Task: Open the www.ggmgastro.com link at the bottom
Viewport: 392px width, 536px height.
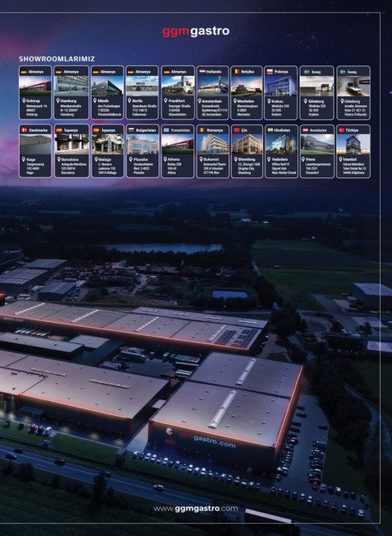Action: coord(195,508)
